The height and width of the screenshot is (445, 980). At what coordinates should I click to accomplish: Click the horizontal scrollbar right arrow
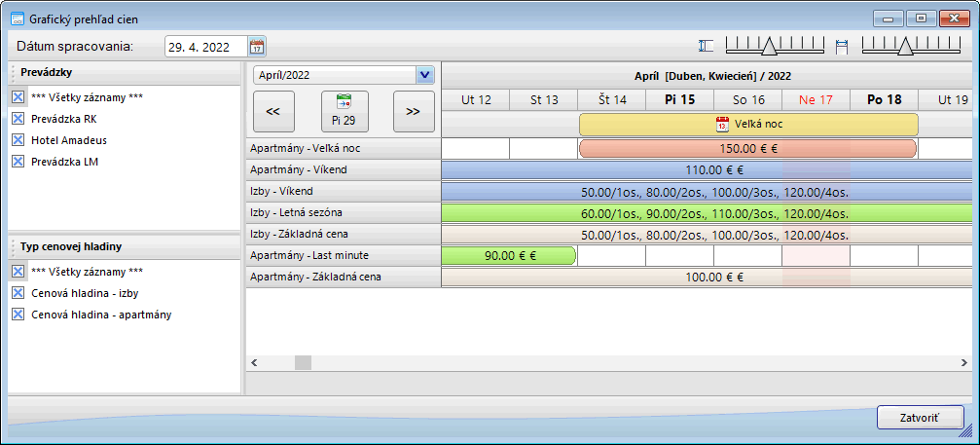[x=963, y=362]
